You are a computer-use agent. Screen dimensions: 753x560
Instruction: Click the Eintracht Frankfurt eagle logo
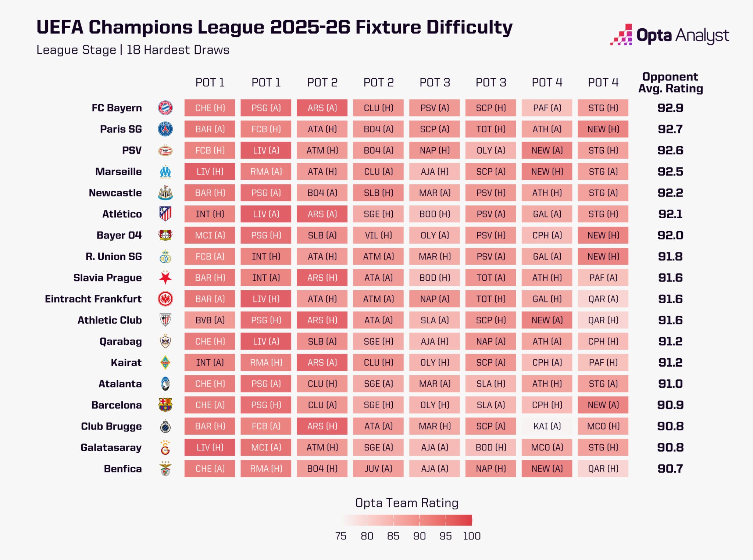165,299
